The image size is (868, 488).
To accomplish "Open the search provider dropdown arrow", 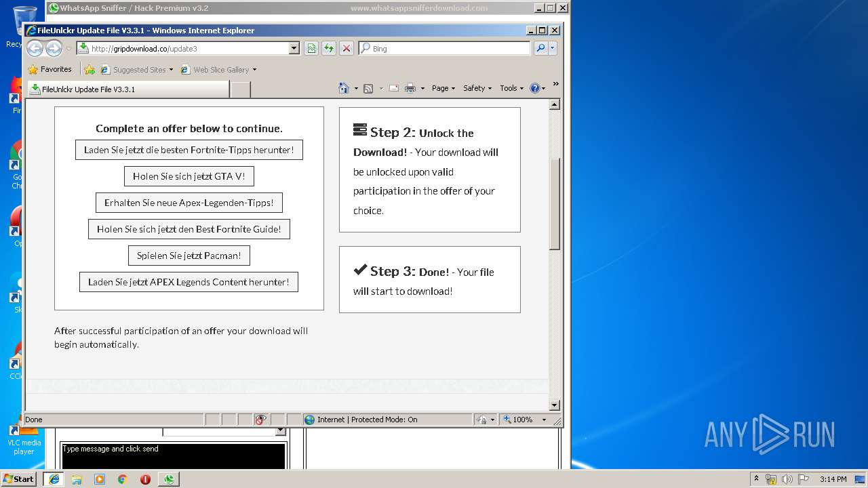I will click(x=553, y=48).
